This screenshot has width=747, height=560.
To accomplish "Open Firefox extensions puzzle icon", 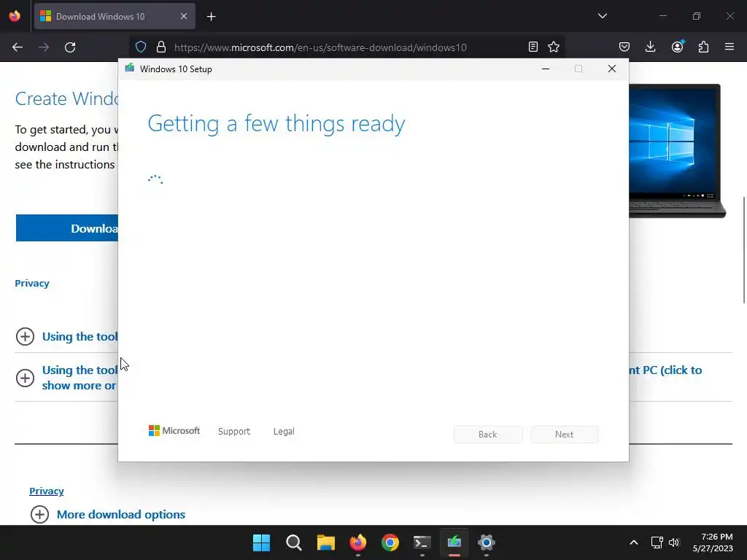I will (x=703, y=47).
